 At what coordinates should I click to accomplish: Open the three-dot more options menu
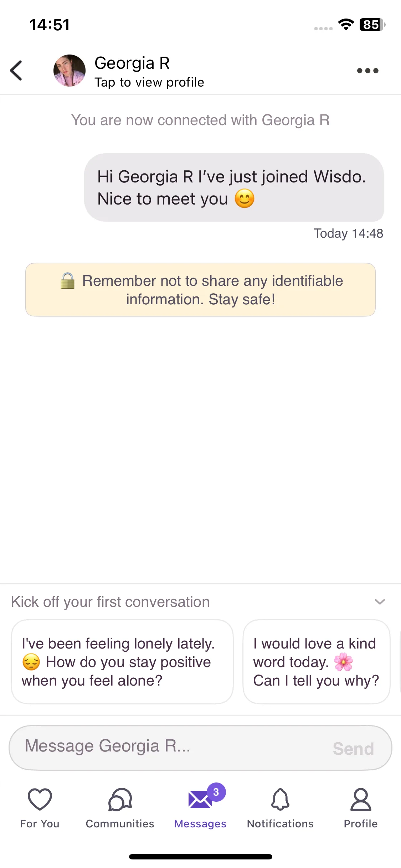point(367,71)
